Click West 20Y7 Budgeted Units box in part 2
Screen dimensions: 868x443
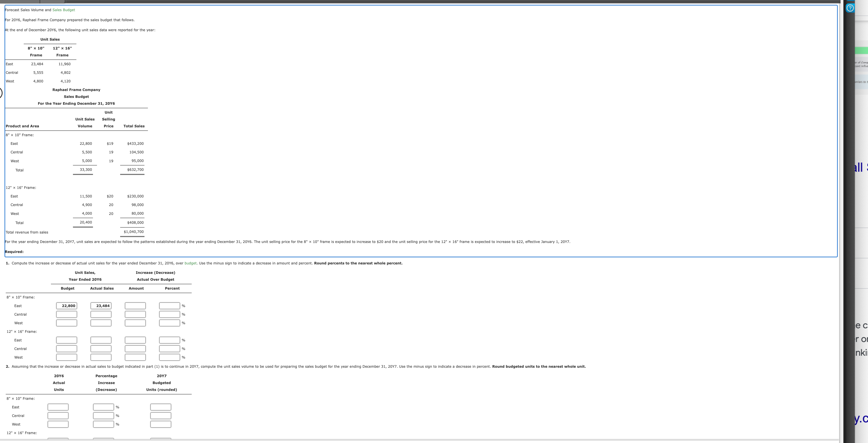[x=161, y=424]
